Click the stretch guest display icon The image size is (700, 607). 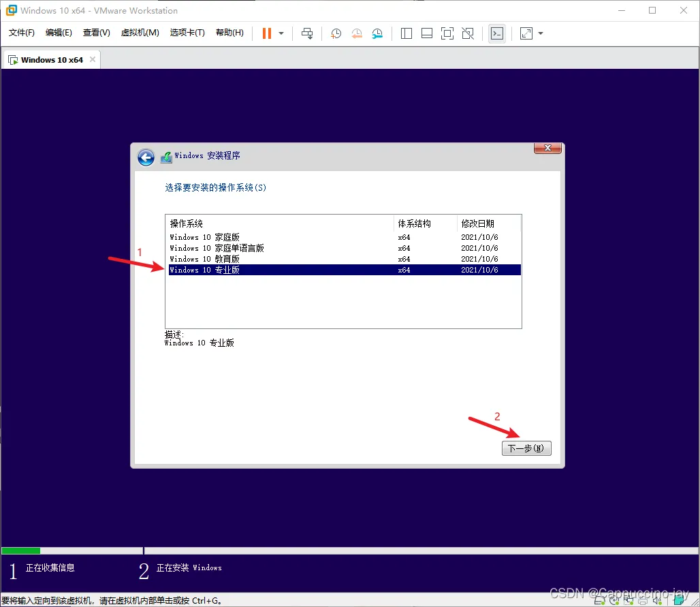[526, 33]
